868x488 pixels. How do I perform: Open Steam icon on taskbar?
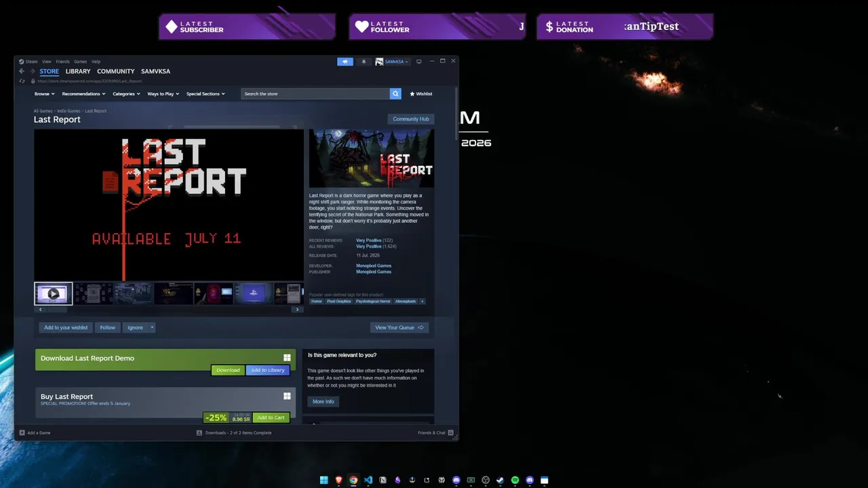pos(500,480)
